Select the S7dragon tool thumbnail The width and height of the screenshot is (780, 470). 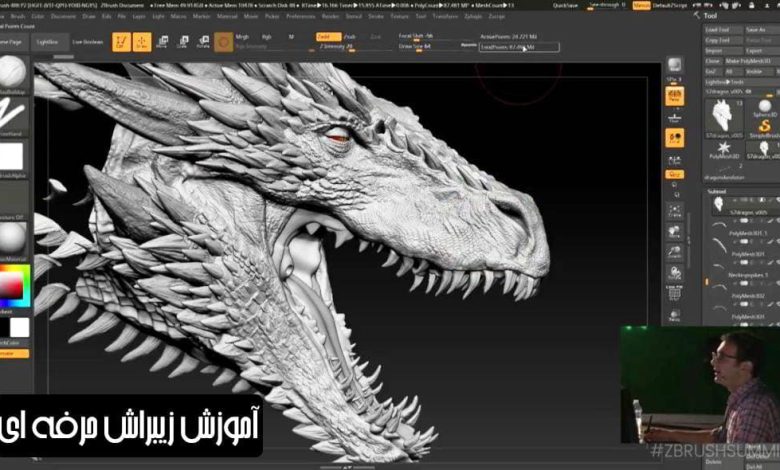[723, 118]
